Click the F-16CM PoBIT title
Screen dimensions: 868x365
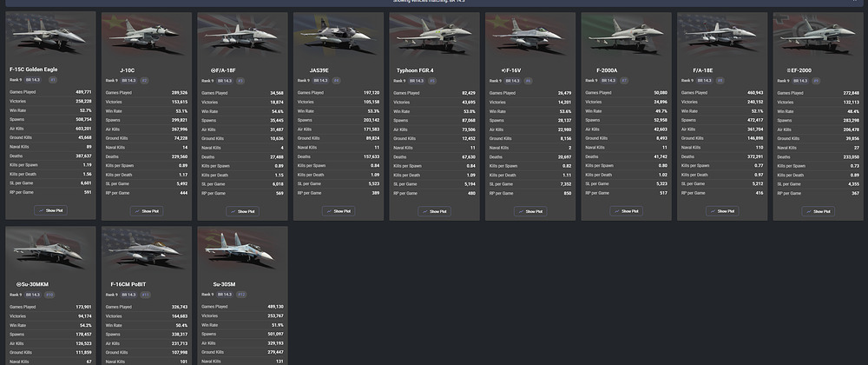[128, 285]
